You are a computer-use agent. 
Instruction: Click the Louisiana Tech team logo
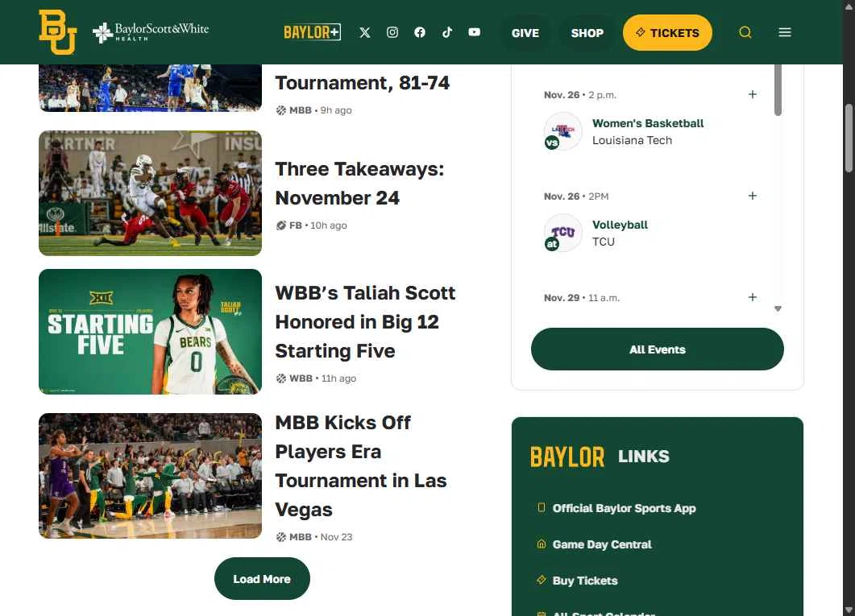tap(562, 130)
